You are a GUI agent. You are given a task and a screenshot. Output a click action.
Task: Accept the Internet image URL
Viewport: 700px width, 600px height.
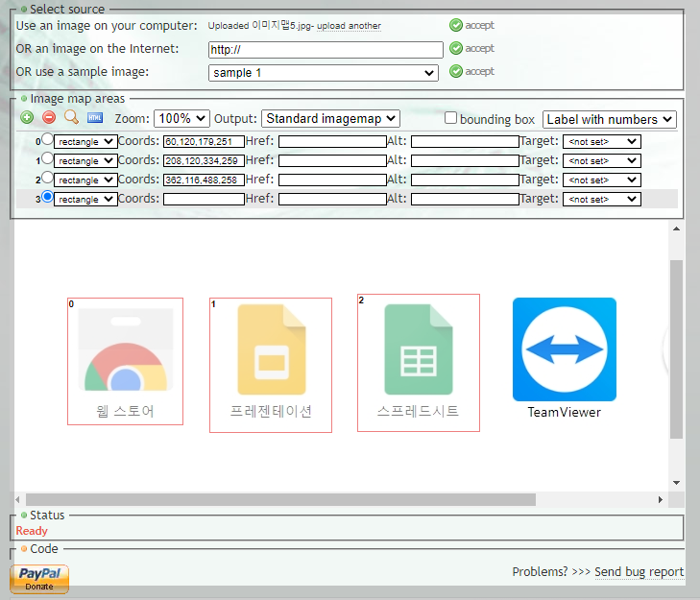click(471, 48)
